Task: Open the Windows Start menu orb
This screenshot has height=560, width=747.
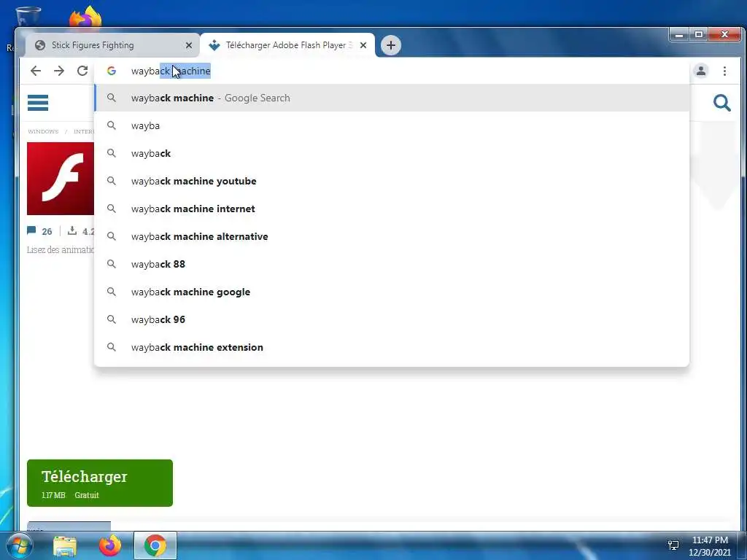Action: [18, 545]
